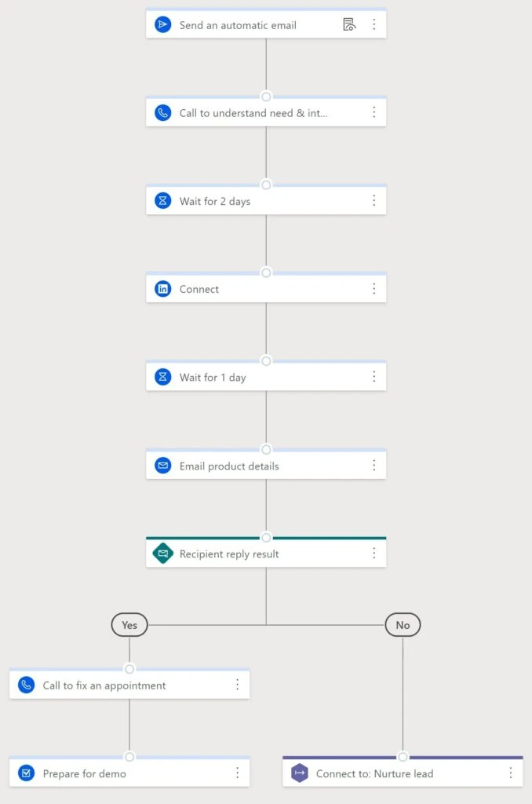Select the No branch label

coord(403,625)
